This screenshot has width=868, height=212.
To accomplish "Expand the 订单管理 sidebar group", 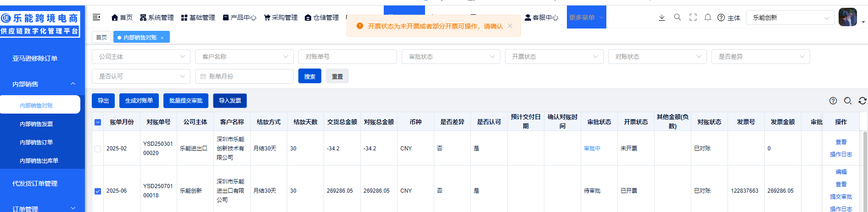I will pyautogui.click(x=42, y=209).
